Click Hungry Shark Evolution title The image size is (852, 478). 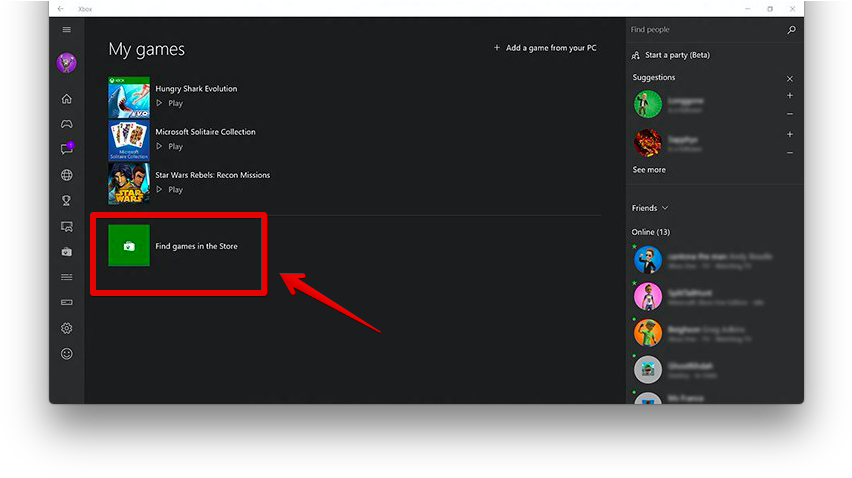pos(196,89)
